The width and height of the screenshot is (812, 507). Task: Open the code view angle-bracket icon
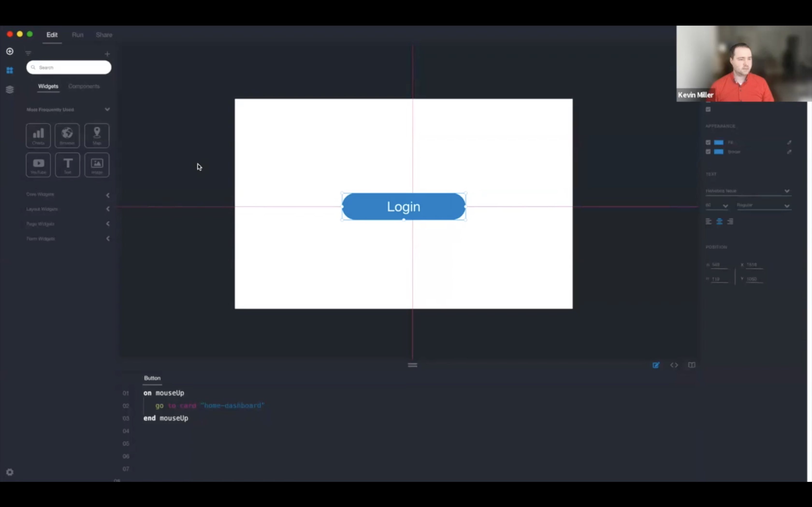click(674, 365)
